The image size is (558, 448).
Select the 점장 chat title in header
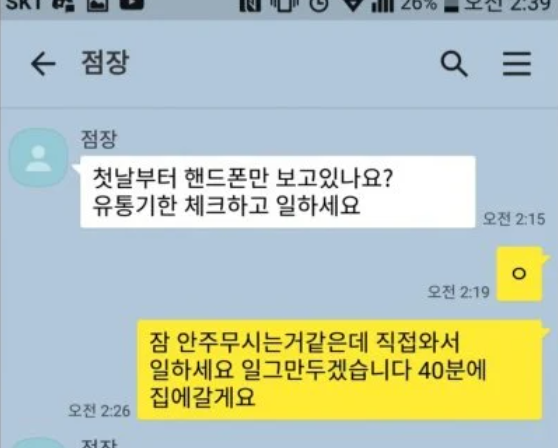pyautogui.click(x=105, y=63)
